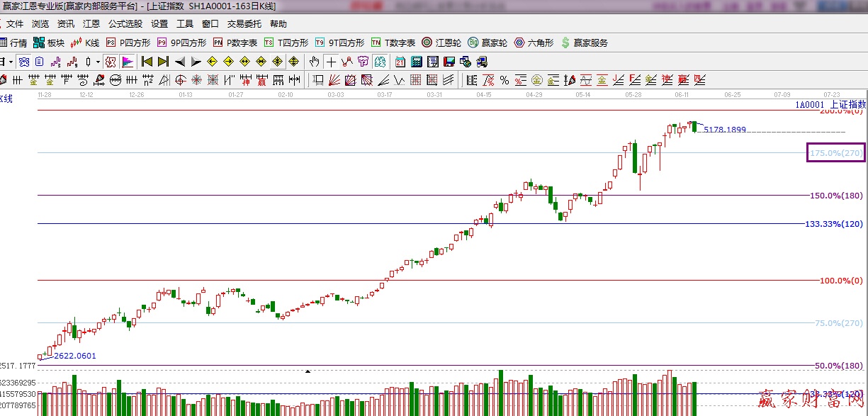The height and width of the screenshot is (416, 868).
Task: Open the 公式选股 menu
Action: tap(125, 23)
